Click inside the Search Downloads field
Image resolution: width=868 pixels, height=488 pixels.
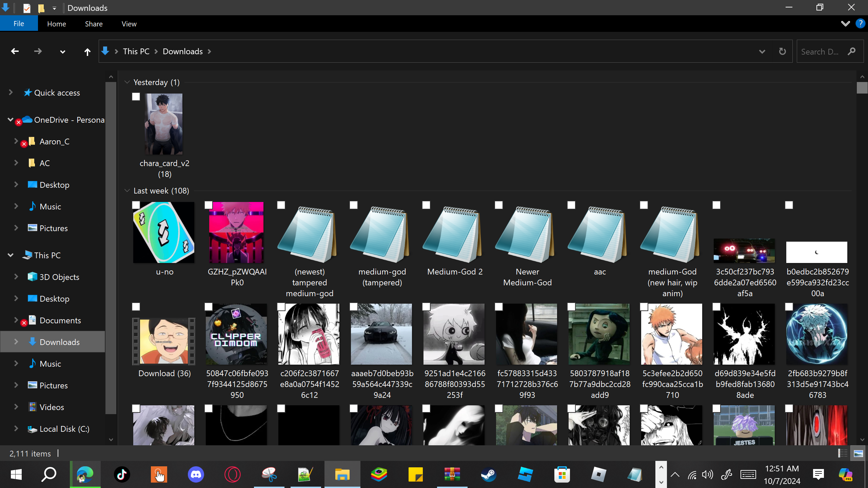pyautogui.click(x=821, y=52)
